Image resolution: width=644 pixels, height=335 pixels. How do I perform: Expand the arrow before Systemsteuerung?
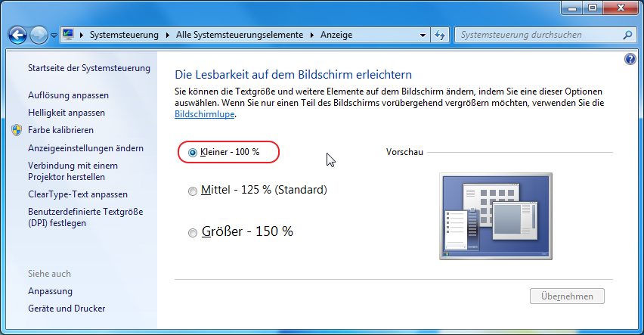tap(82, 36)
